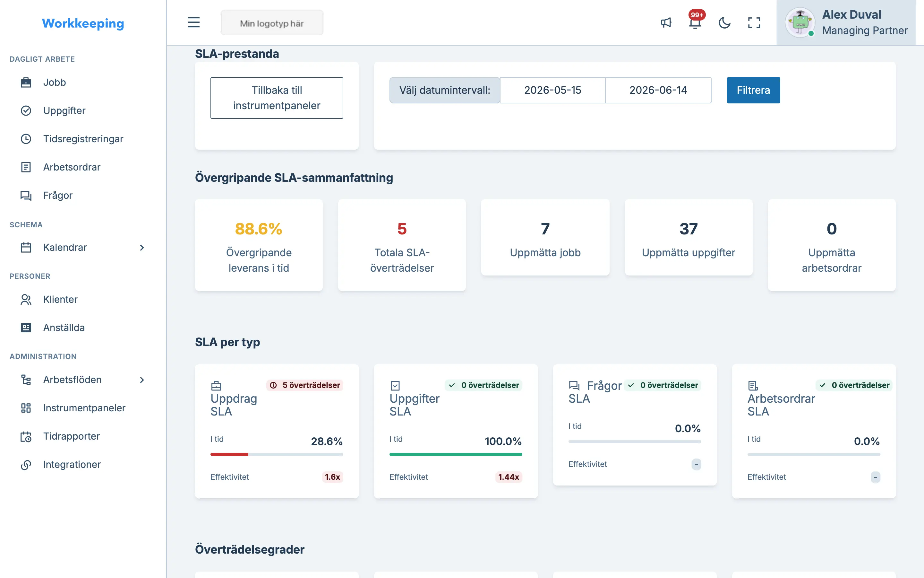Click the Överträdelsegrader heading
The image size is (924, 578).
(250, 549)
